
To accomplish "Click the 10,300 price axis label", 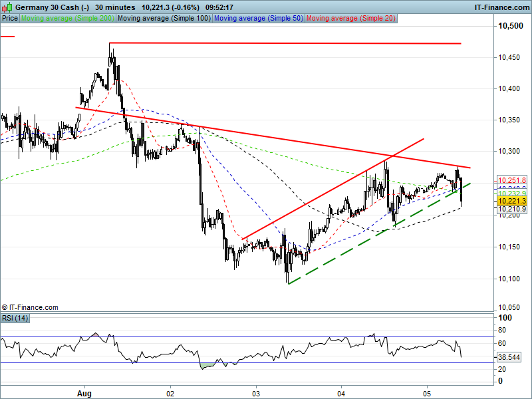I will (509, 151).
